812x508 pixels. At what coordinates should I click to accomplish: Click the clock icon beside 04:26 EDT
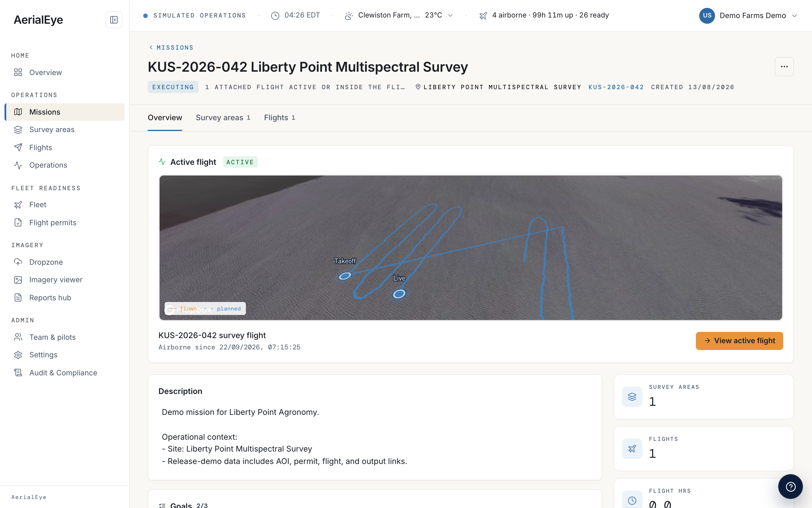(275, 16)
